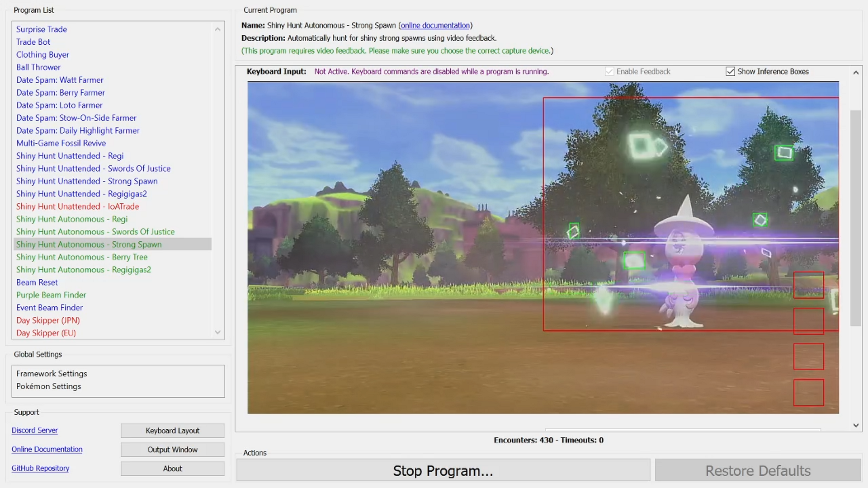Viewport: 868px width, 488px height.
Task: Click the settings panel scroll-up arrow
Action: click(855, 72)
